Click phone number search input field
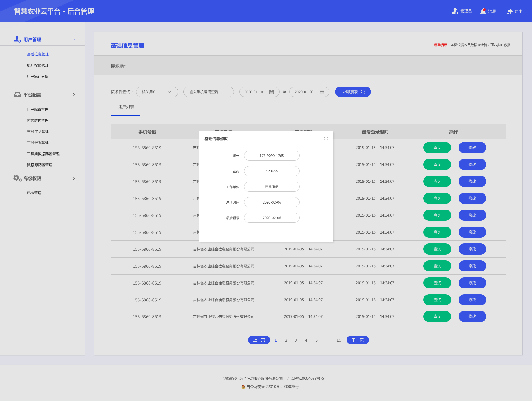Image resolution: width=532 pixels, height=401 pixels. 208,92
